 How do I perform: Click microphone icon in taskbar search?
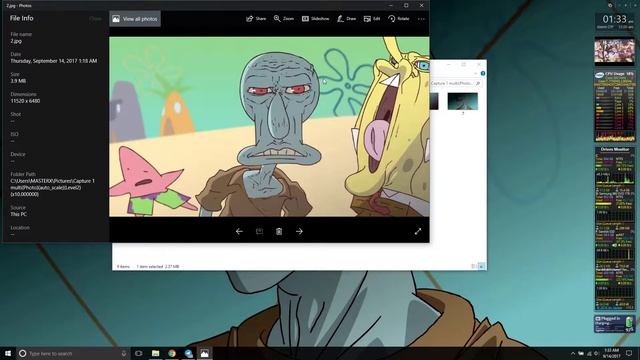click(124, 353)
